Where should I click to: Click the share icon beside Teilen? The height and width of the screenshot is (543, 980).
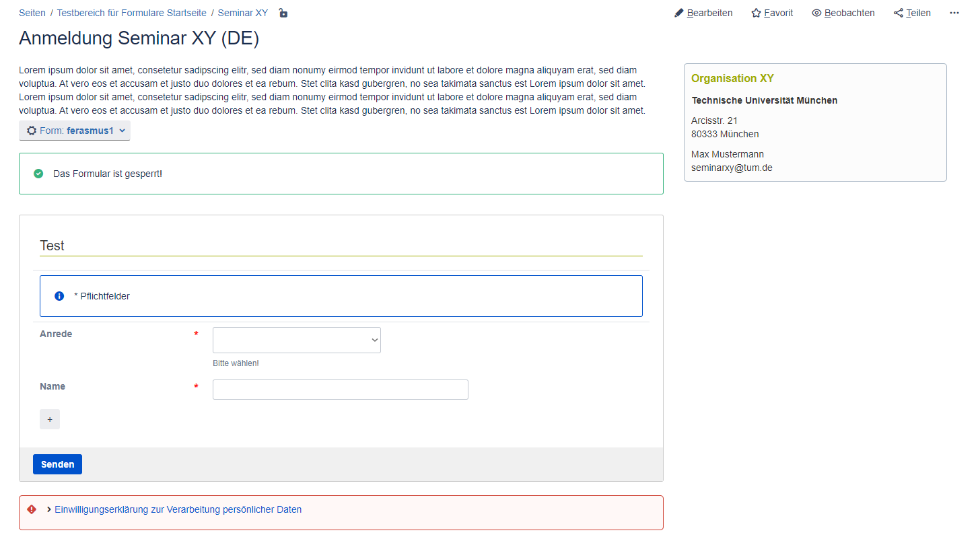click(x=898, y=13)
